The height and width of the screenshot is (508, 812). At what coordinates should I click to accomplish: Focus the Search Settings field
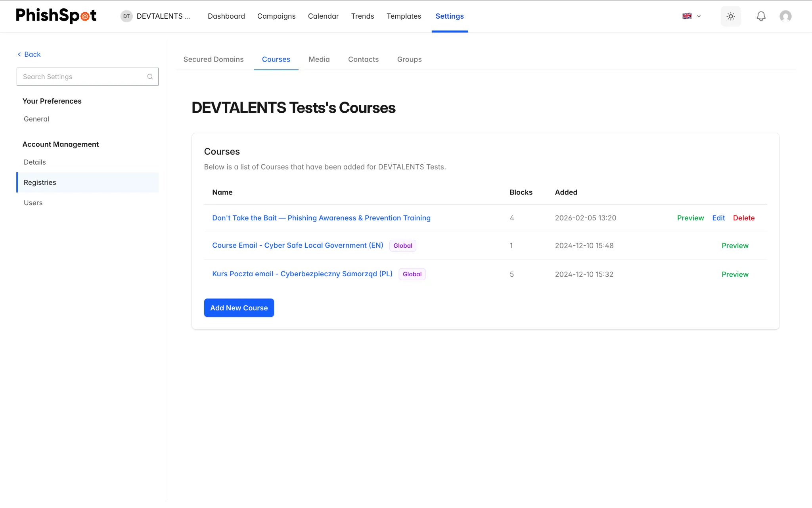(x=88, y=77)
